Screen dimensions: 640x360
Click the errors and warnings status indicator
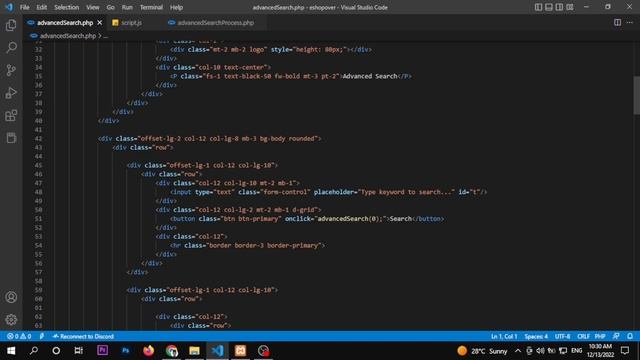click(x=19, y=336)
